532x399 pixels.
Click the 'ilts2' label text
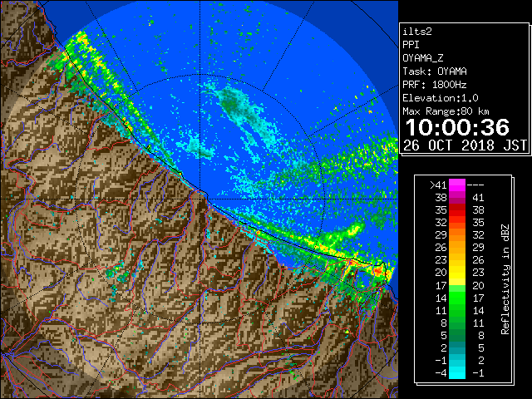[x=417, y=32]
